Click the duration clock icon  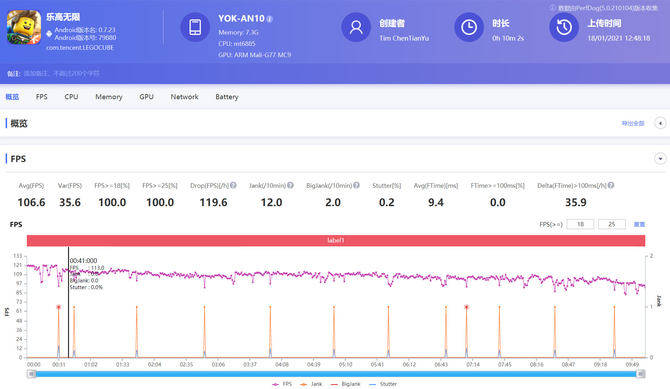tap(469, 27)
